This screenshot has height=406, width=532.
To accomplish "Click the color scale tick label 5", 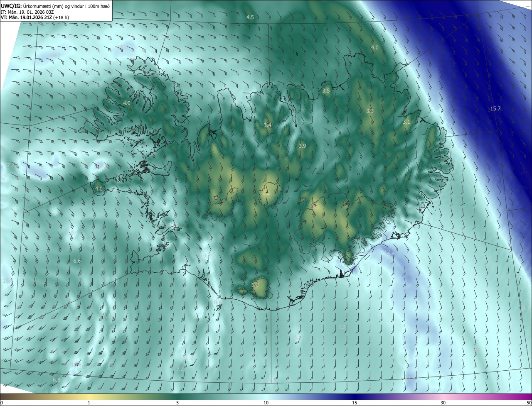I will click(177, 403).
